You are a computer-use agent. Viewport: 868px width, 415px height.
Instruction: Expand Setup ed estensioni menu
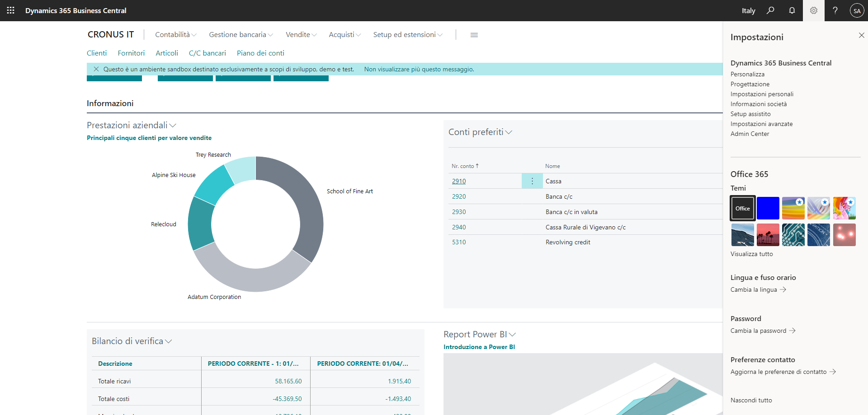click(x=408, y=35)
